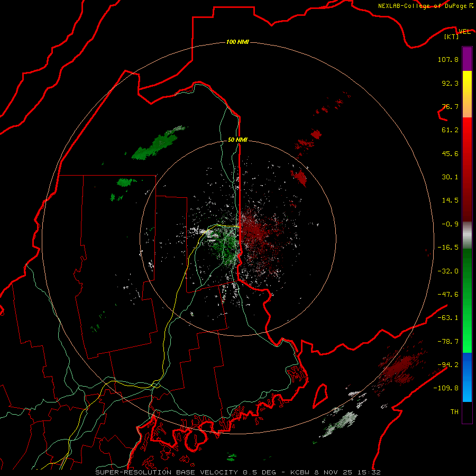Click the NEXLAB-College of DuPage label

click(x=422, y=6)
